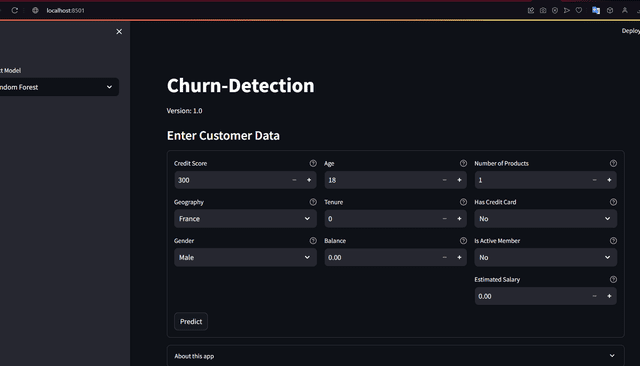
Task: Decrease Number of Products with minus button
Action: [x=594, y=180]
